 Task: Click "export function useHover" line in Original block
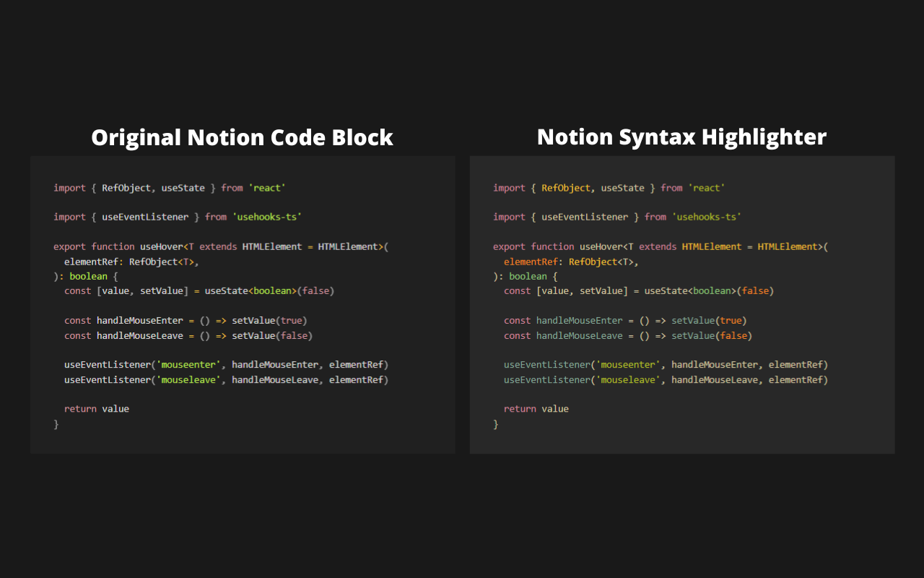click(221, 246)
